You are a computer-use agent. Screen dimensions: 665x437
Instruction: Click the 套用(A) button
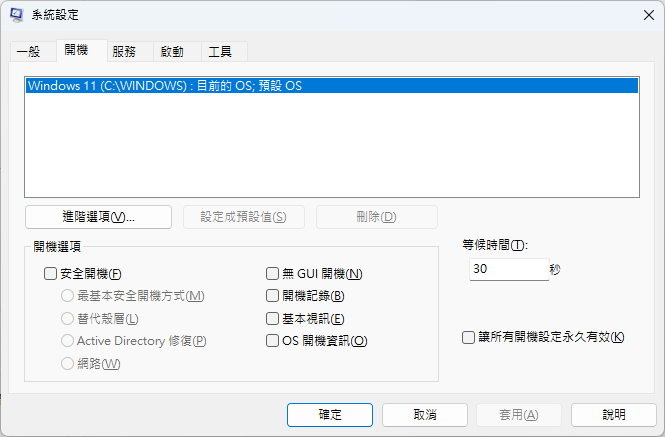coord(519,415)
